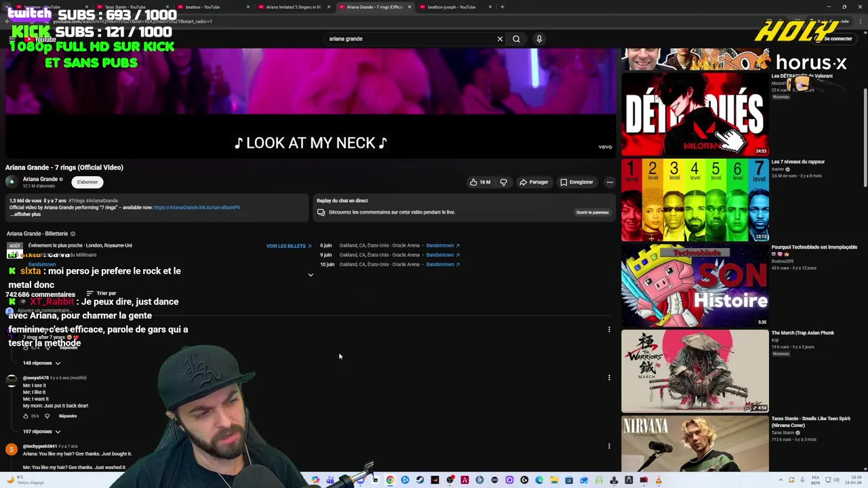Open the Partager share dialog

point(534,182)
